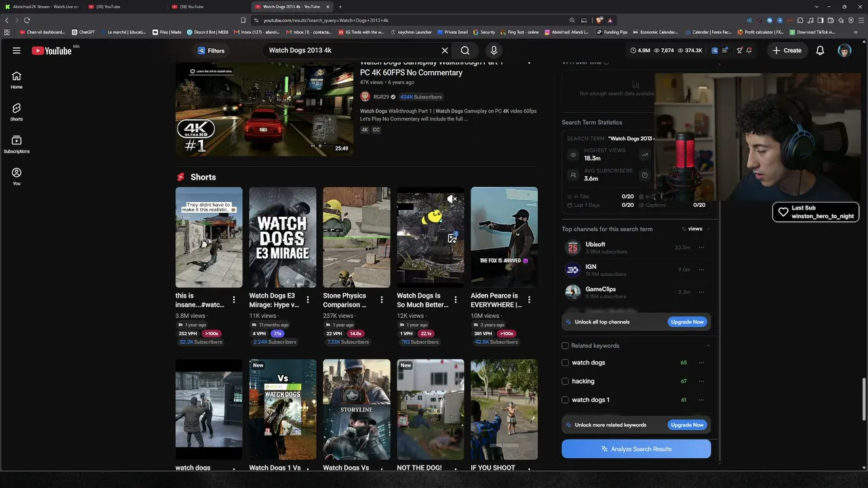This screenshot has width=868, height=488.
Task: Open Subscriptions in the left sidebar
Action: pos(16,144)
